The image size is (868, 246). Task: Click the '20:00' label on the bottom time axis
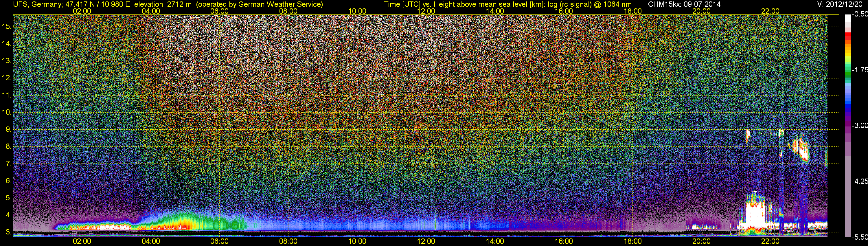click(x=702, y=242)
